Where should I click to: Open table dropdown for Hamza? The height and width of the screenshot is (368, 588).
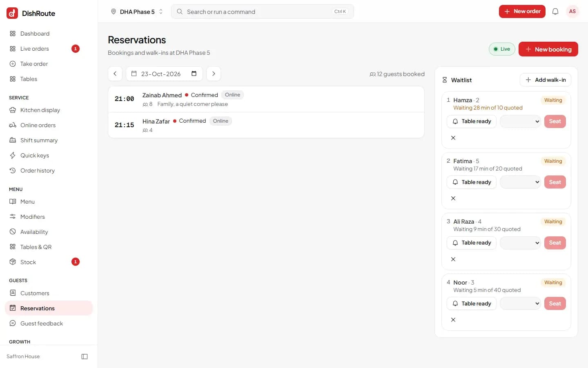point(520,121)
